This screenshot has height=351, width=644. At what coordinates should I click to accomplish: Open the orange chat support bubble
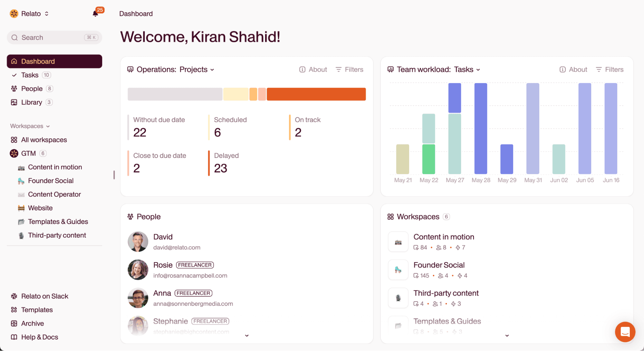(x=625, y=332)
